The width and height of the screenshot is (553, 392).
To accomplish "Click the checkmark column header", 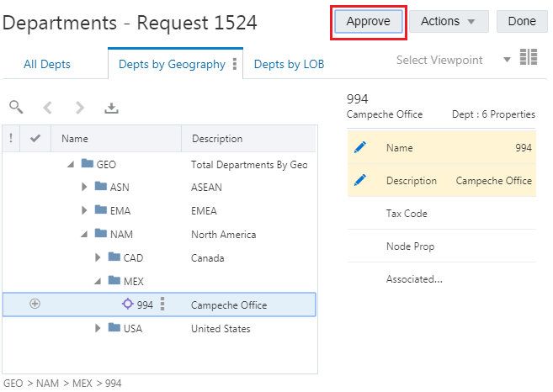I will coord(35,138).
